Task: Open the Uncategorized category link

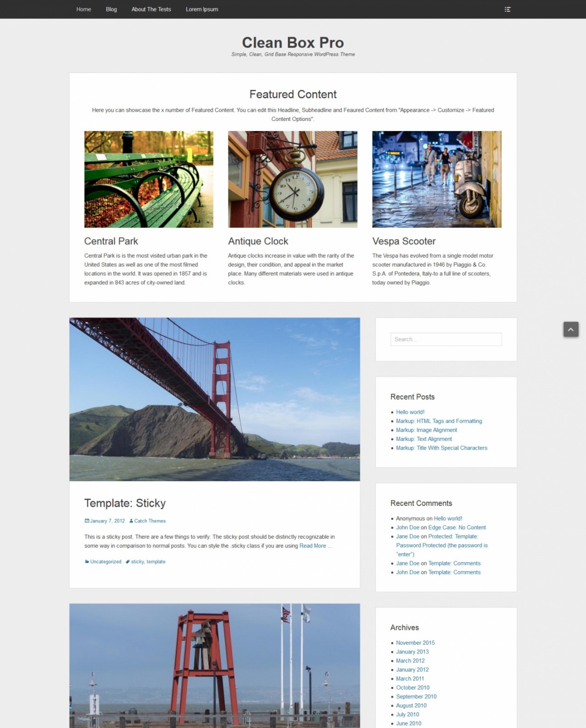Action: point(106,561)
